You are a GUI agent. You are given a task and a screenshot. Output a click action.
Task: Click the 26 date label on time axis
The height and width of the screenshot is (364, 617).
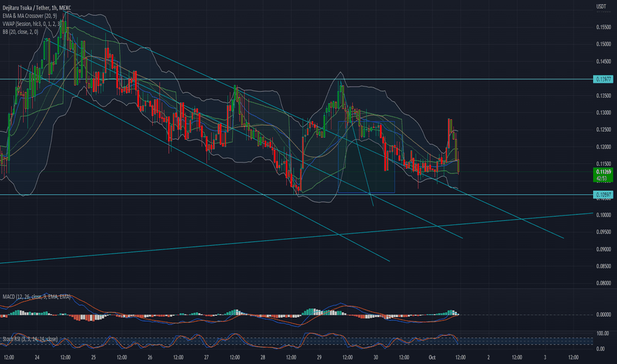150,357
